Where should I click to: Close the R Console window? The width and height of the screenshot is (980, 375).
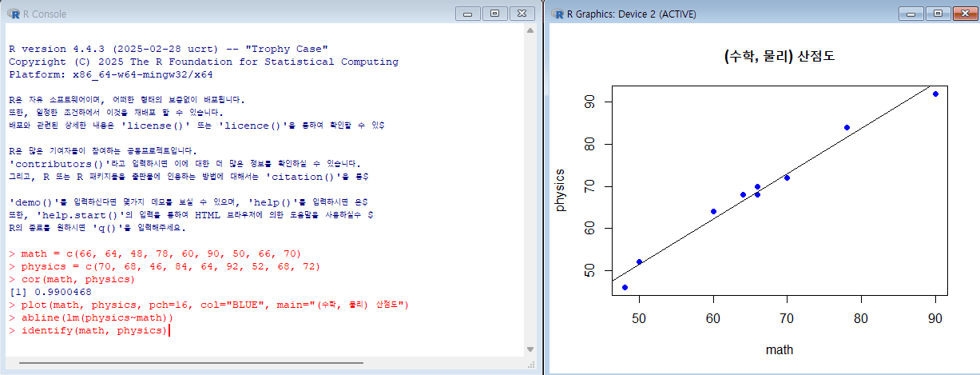coord(520,14)
